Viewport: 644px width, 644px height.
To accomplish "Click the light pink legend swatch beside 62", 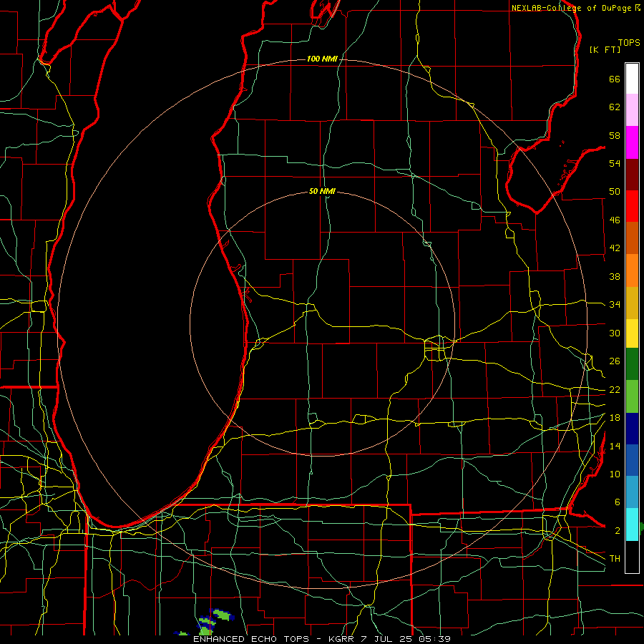I will [x=632, y=110].
